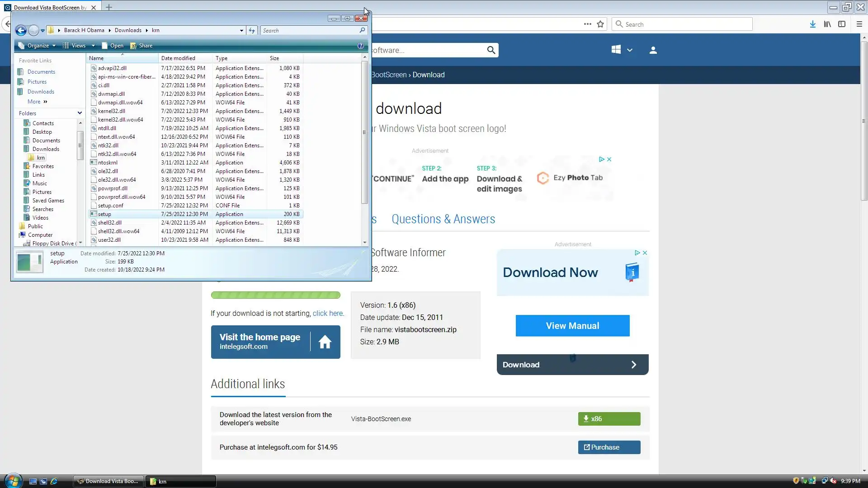The height and width of the screenshot is (488, 868).
Task: Bookmark page with the star icon
Action: pos(600,24)
